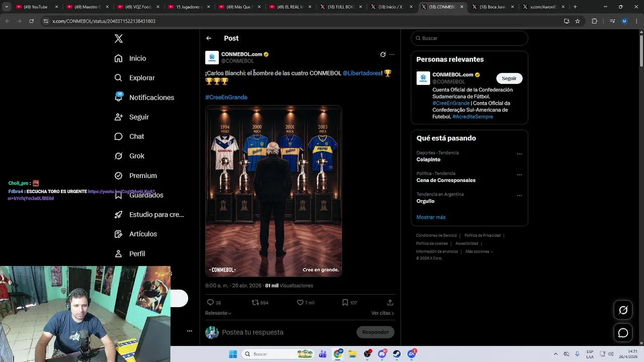
Task: Reload the page
Action: coord(31,21)
